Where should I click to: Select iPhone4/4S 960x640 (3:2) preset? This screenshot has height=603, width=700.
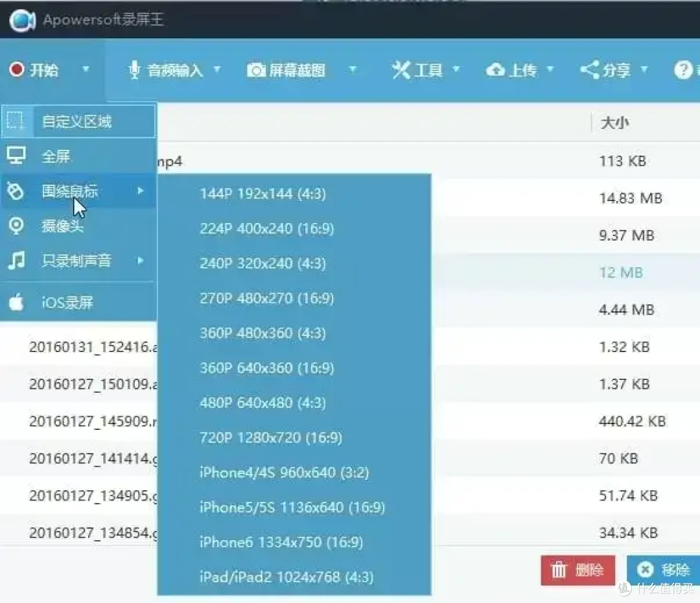294,473
